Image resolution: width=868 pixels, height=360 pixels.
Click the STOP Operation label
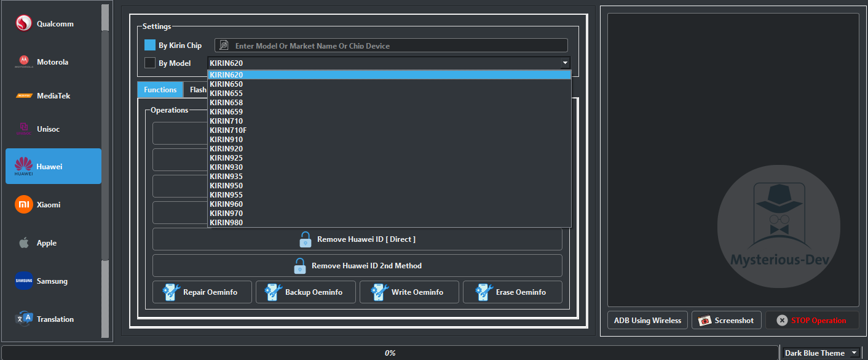coord(818,321)
